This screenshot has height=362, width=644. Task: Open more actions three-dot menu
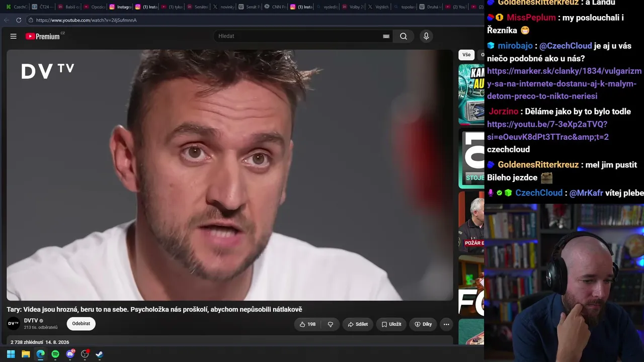(446, 324)
